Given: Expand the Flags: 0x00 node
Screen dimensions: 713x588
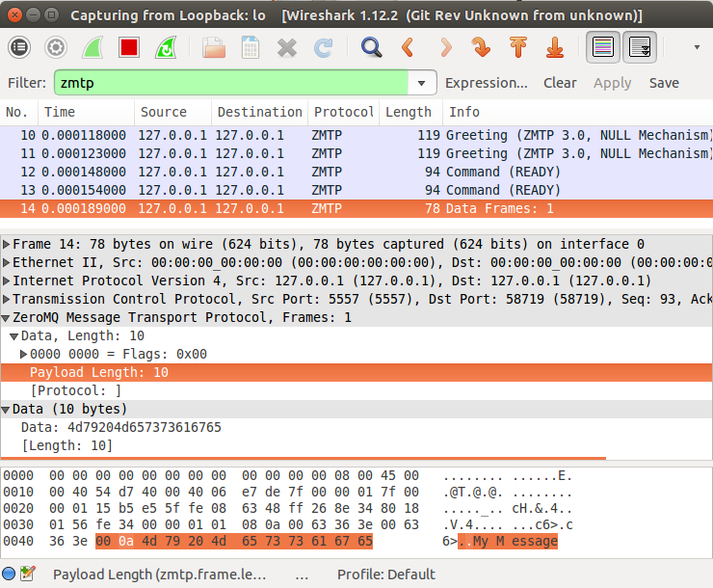Looking at the screenshot, I should 24,355.
